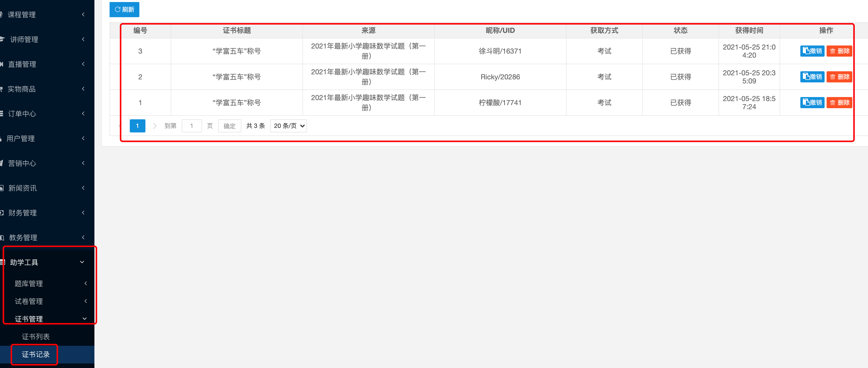Toggle chevron beside 助学工具
868x368 pixels.
pyautogui.click(x=82, y=262)
